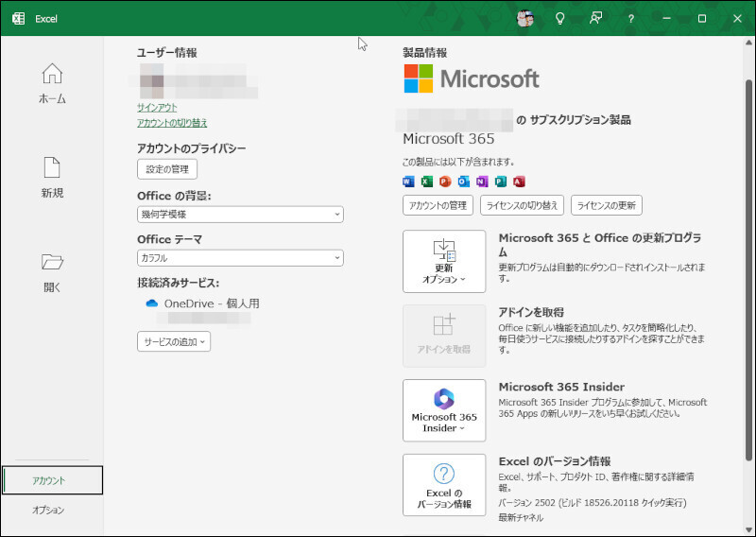Click アカウントの切り替え link
The height and width of the screenshot is (537, 756).
coord(172,123)
